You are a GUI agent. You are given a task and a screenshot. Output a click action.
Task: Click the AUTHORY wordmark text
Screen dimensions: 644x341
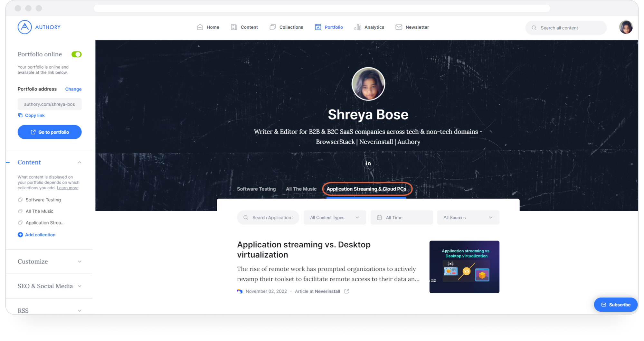(48, 27)
